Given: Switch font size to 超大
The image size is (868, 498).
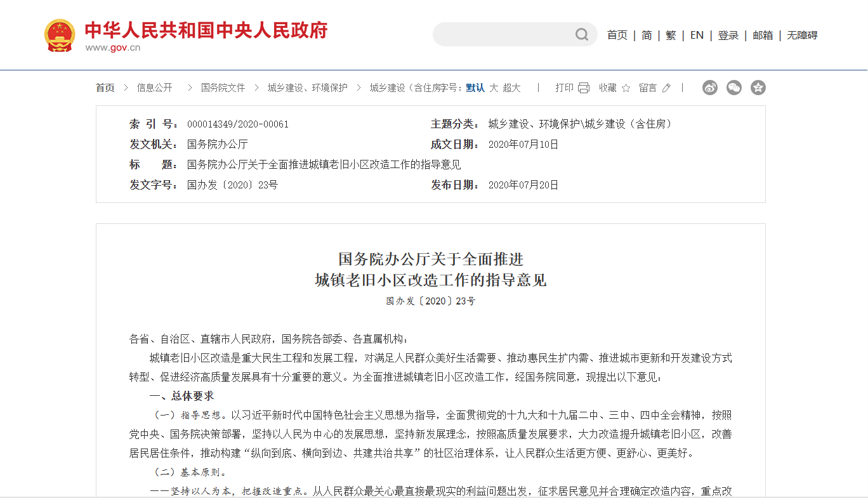Looking at the screenshot, I should point(511,88).
